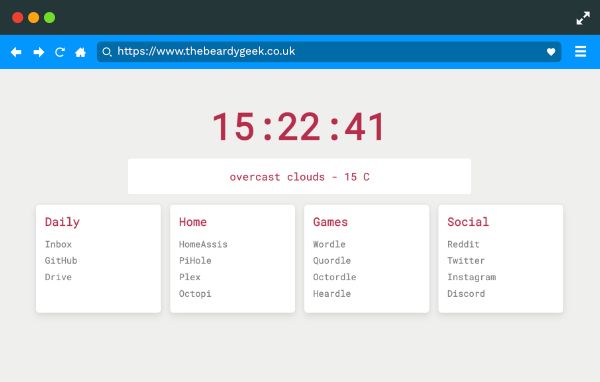Image resolution: width=600 pixels, height=382 pixels.
Task: Focus the address bar URL field
Action: pos(329,52)
